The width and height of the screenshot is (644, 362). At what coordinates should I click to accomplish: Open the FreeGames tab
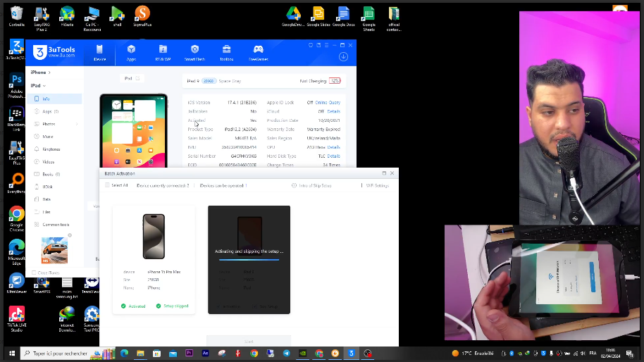(x=258, y=53)
